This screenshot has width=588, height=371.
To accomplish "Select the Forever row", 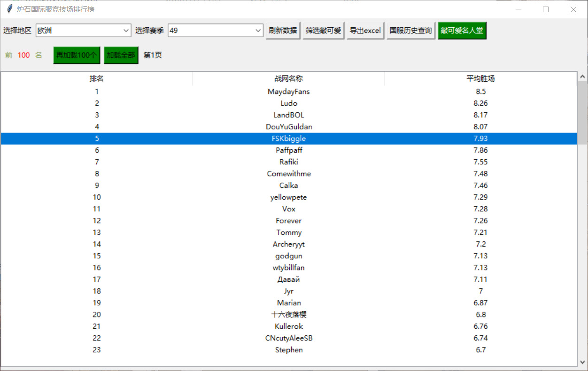I will 289,221.
